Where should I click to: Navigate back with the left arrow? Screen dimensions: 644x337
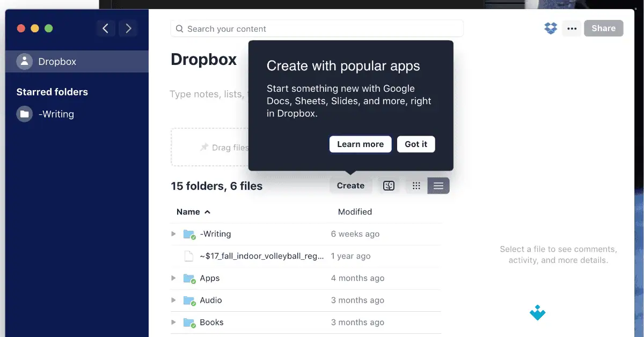106,28
